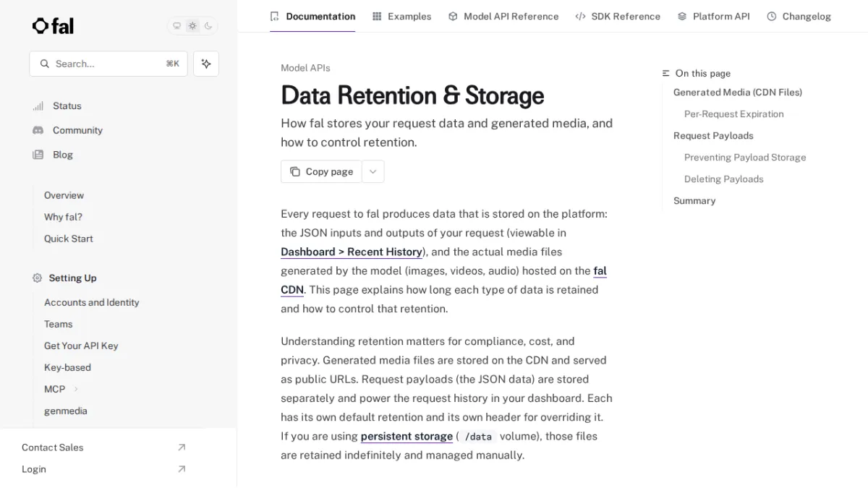Open the Copy page dropdown arrow
Screen dimensions: 868x488
(x=373, y=171)
